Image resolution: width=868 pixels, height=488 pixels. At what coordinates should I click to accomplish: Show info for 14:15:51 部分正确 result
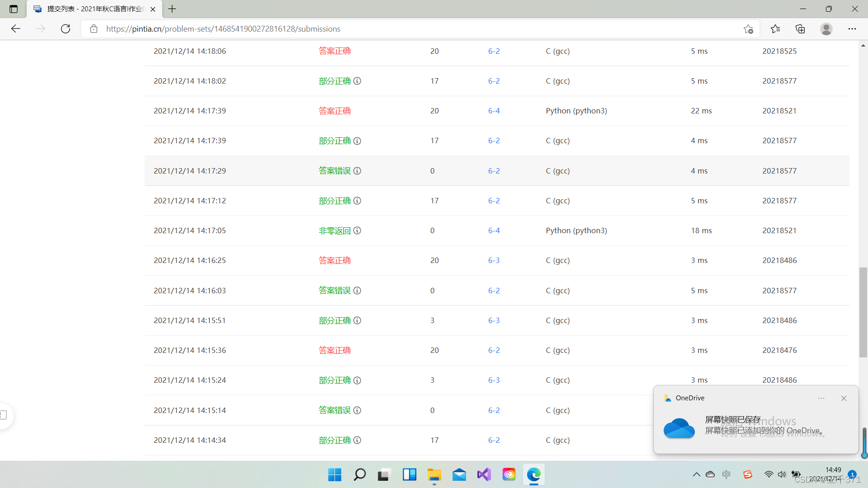click(x=357, y=320)
